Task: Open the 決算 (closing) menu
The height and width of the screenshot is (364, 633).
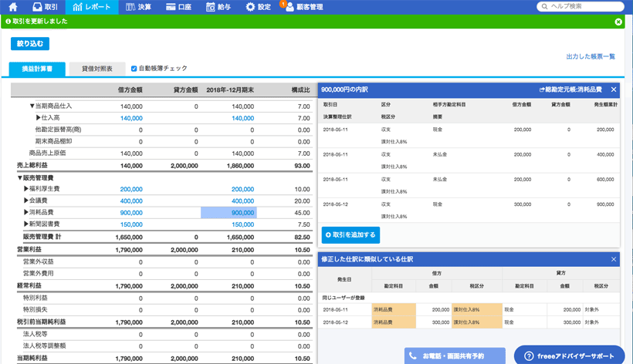Action: [x=139, y=7]
